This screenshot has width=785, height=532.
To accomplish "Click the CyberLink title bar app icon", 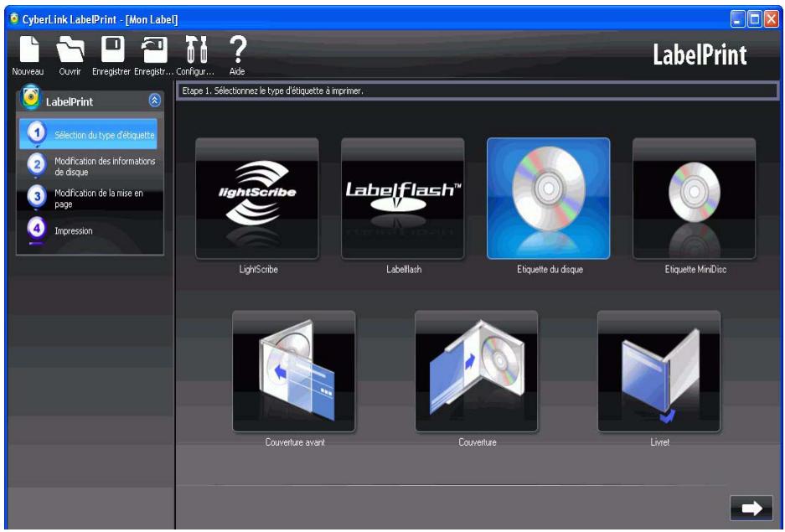I will [x=14, y=19].
